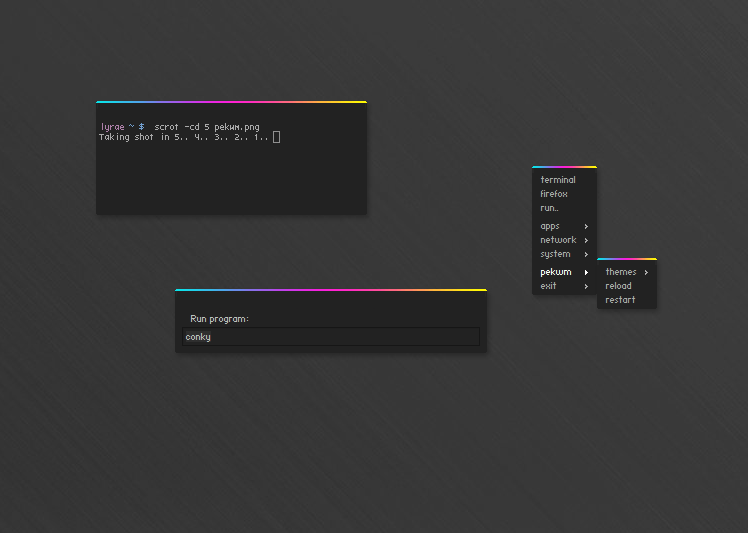Screen dimensions: 748x533
Task: Open the system submenu
Action: point(564,254)
